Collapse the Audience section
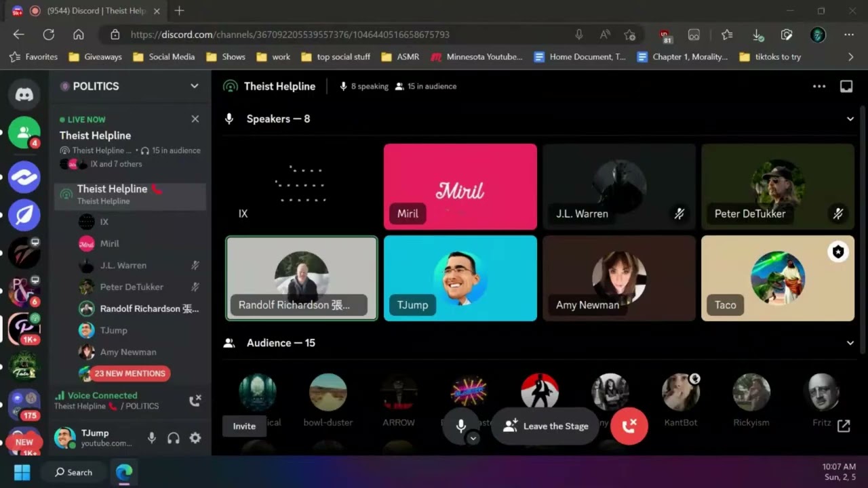The image size is (868, 488). 850,343
